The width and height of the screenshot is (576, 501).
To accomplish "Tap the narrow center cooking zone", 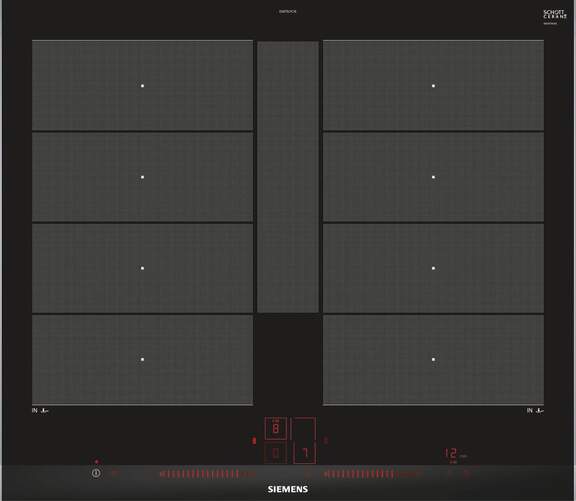I will [x=288, y=177].
